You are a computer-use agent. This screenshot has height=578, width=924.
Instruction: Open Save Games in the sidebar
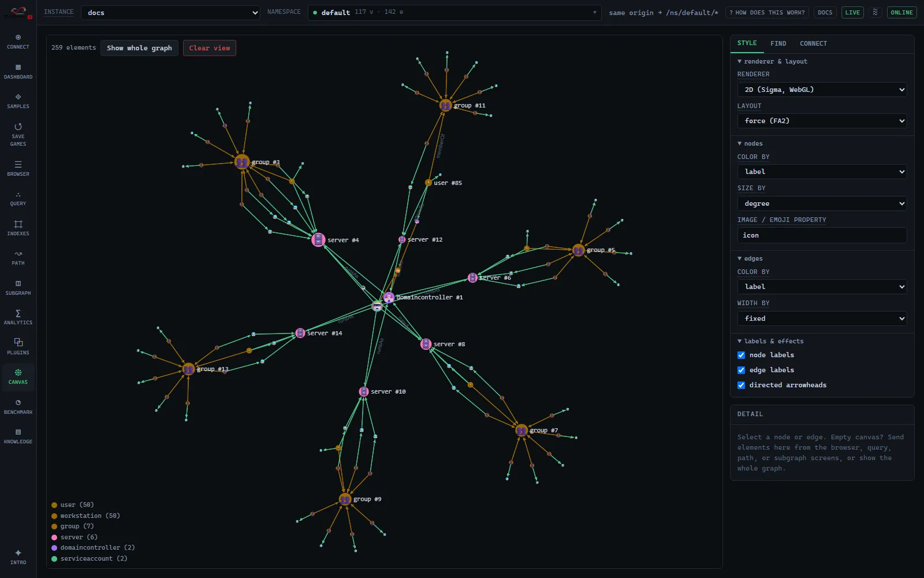18,135
